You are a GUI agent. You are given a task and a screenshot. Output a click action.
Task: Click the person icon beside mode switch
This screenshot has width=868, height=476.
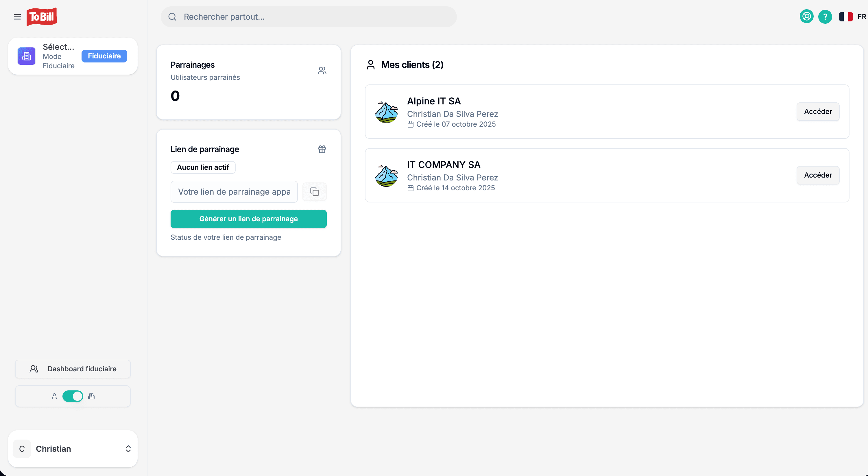click(x=54, y=396)
